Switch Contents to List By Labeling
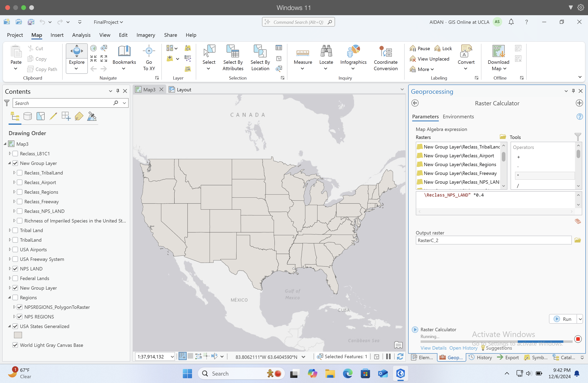The width and height of the screenshot is (588, 383). pyautogui.click(x=79, y=116)
